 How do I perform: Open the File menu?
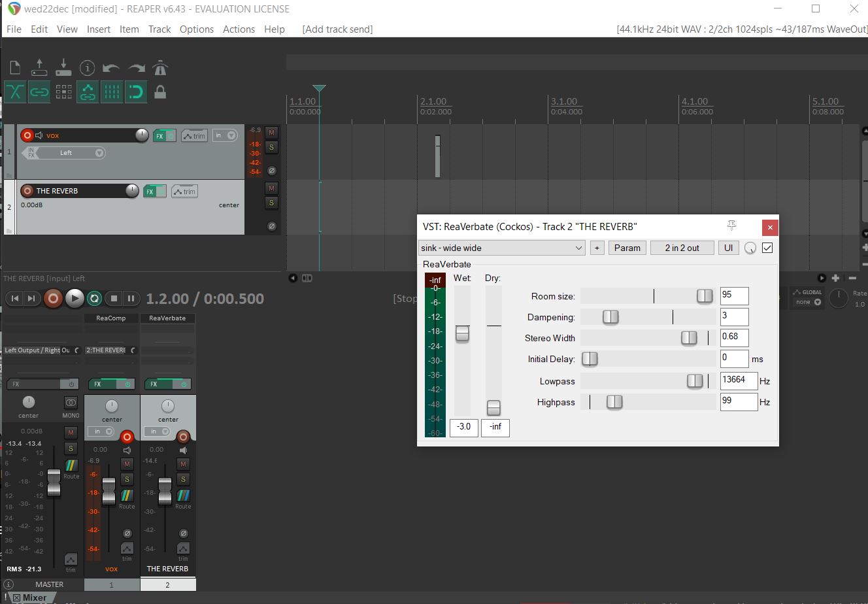(x=14, y=29)
